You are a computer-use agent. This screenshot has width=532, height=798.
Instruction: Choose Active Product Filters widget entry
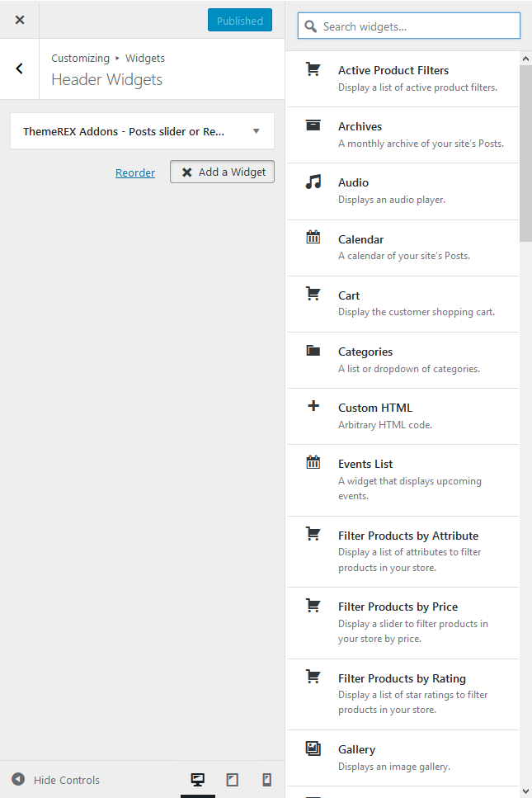[x=403, y=79]
